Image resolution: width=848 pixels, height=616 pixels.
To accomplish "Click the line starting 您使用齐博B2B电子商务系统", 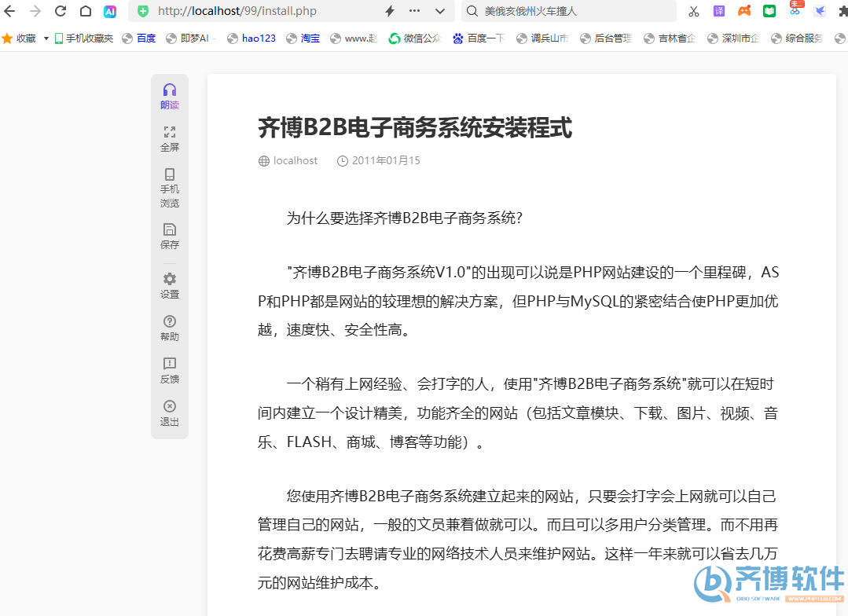I will coord(531,497).
